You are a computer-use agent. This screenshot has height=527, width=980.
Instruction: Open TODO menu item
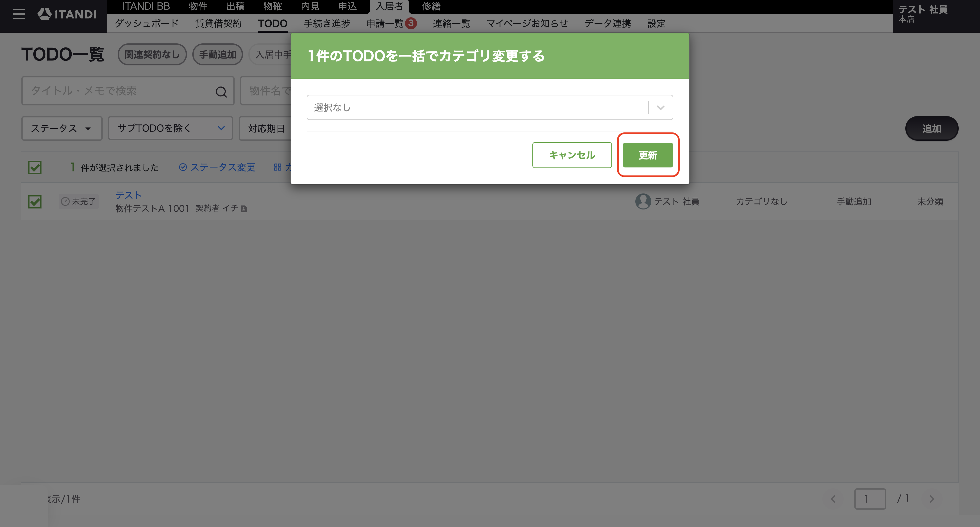coord(272,23)
